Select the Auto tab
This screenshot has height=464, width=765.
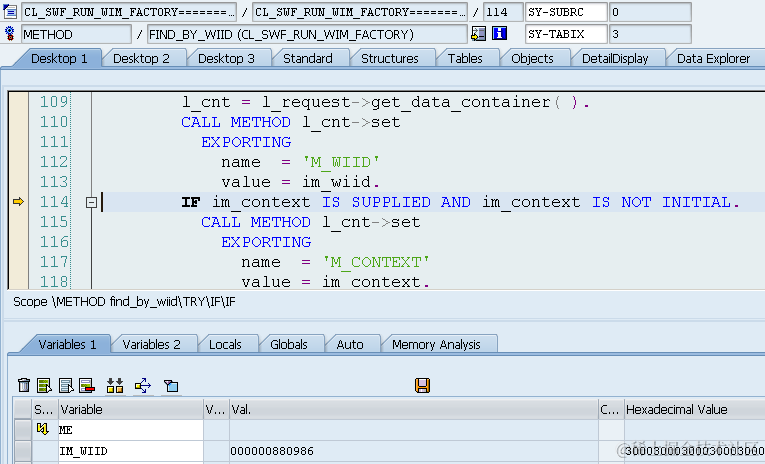[x=350, y=344]
